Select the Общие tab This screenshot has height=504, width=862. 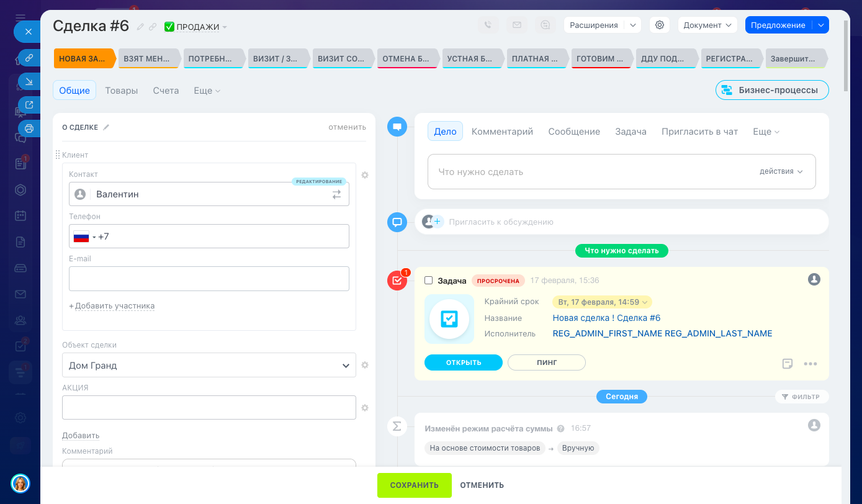coord(74,91)
